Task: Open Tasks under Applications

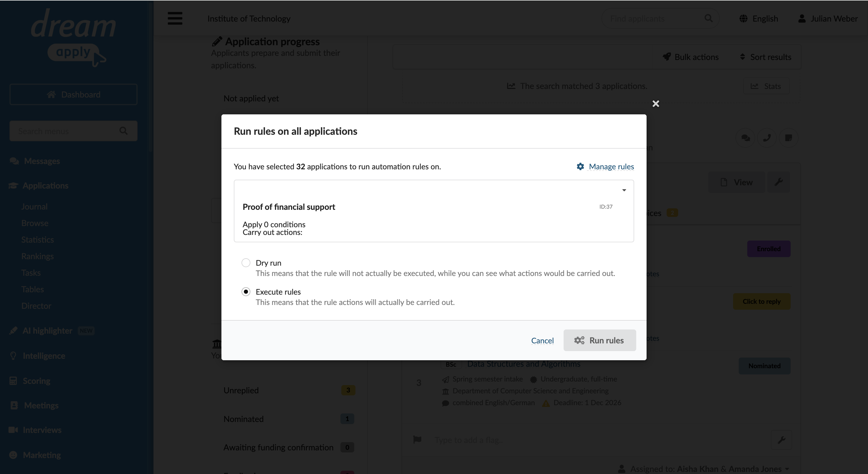Action: [x=31, y=272]
